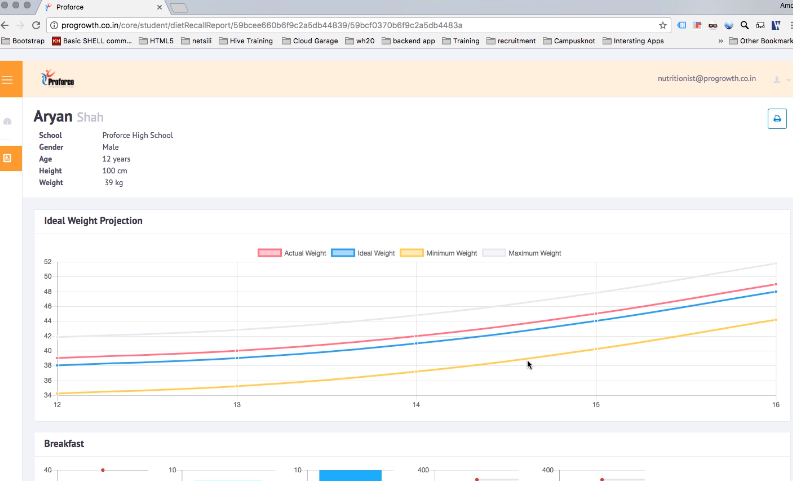The height and width of the screenshot is (481, 793).
Task: Select the orange report icon in sidebar
Action: [x=8, y=158]
